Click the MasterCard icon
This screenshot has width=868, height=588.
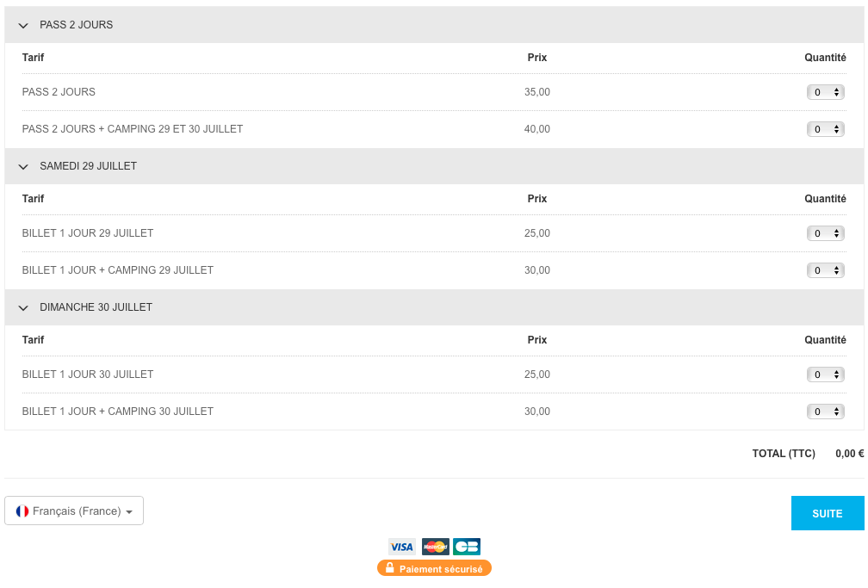[435, 547]
